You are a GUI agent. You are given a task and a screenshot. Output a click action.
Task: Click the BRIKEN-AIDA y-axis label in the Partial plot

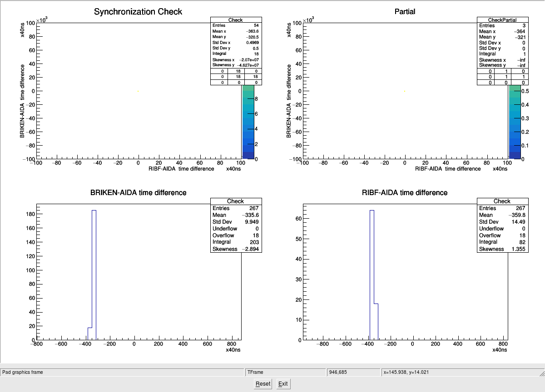[x=289, y=101]
